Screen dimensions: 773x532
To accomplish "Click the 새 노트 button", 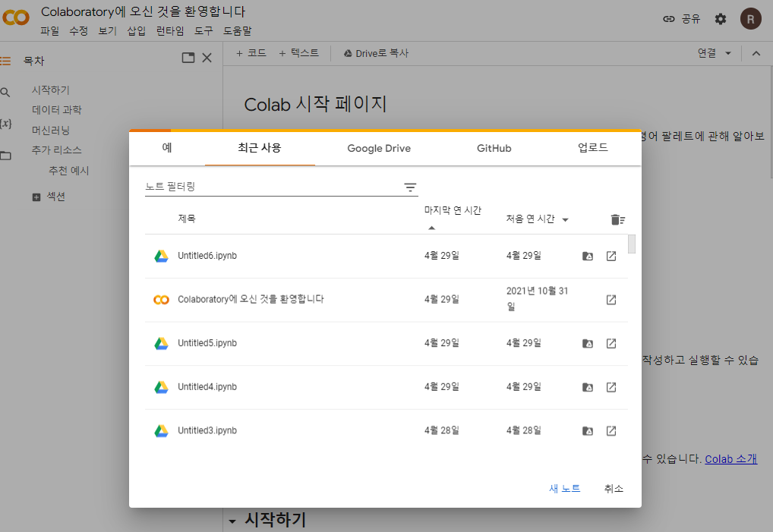I will [x=564, y=489].
